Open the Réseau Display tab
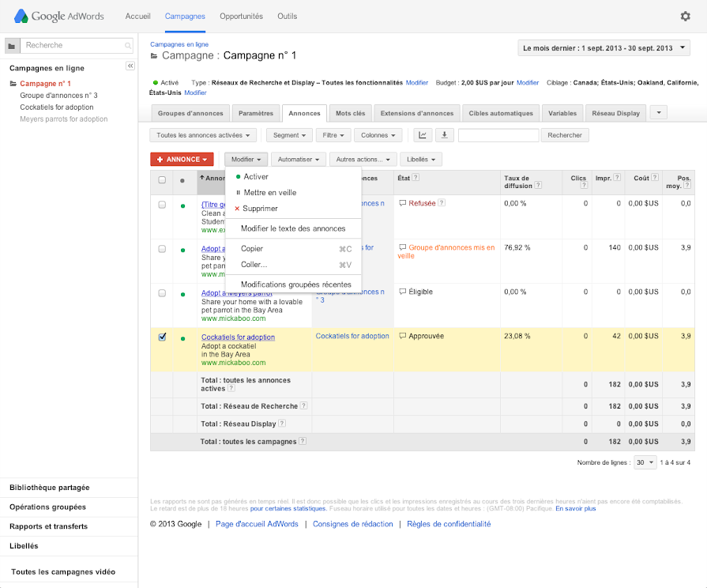 tap(615, 113)
